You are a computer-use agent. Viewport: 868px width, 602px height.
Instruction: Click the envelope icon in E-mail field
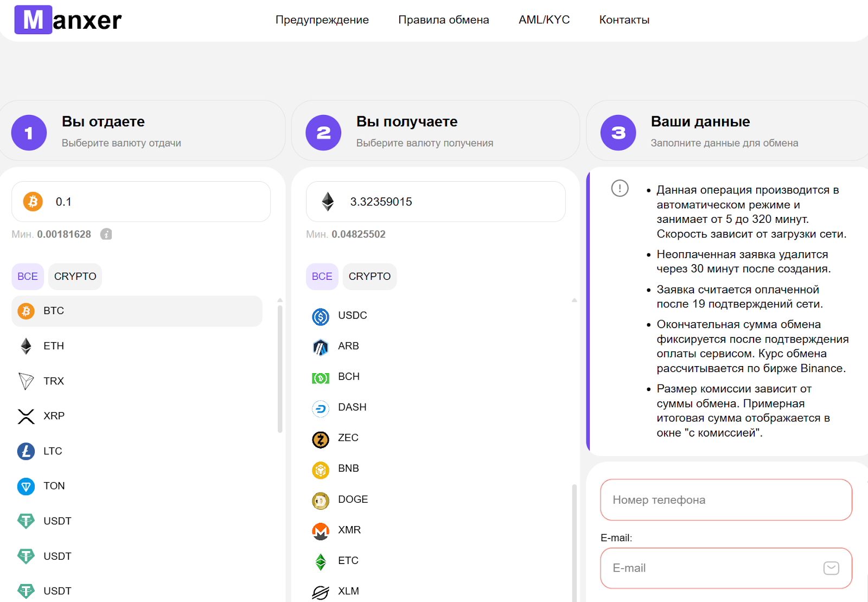point(831,568)
